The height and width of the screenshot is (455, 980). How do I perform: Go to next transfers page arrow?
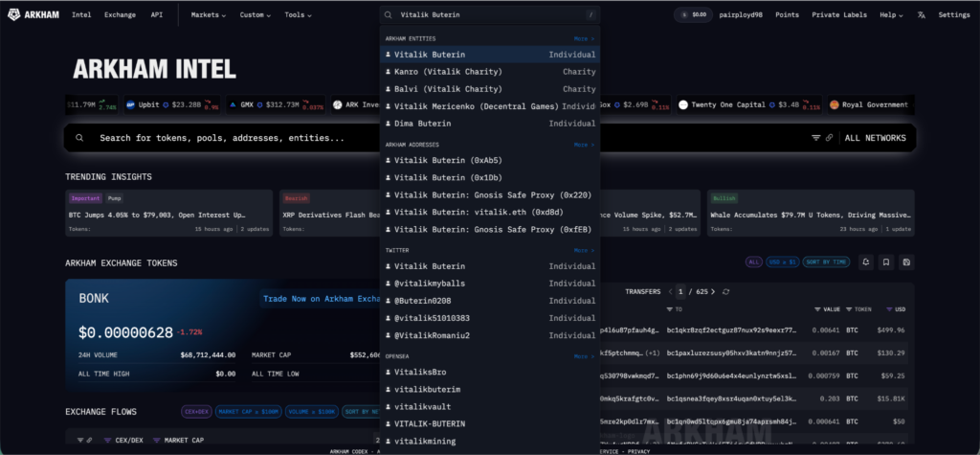coord(715,291)
